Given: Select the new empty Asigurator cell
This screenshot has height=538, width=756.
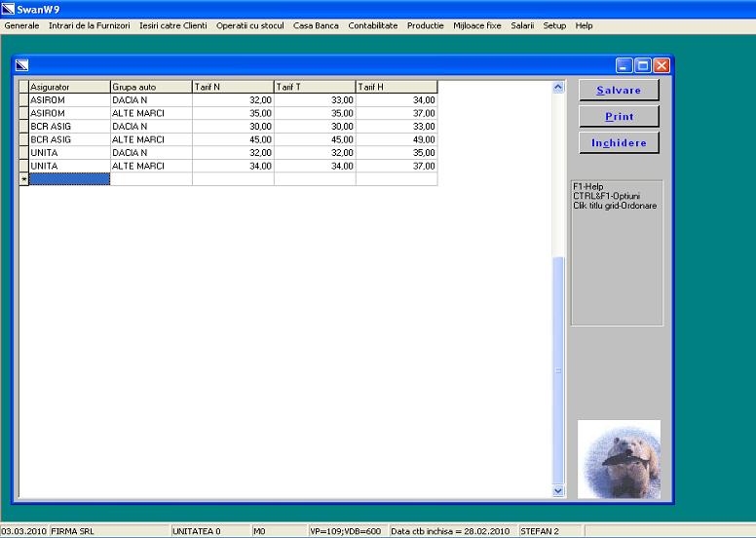Looking at the screenshot, I should pyautogui.click(x=69, y=179).
